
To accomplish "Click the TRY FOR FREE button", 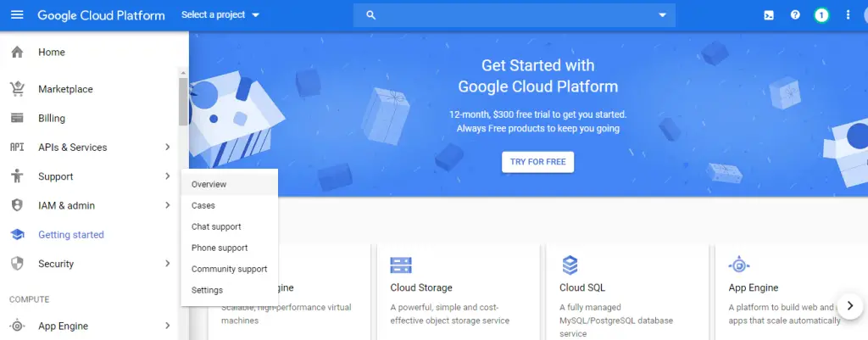I will coord(537,162).
